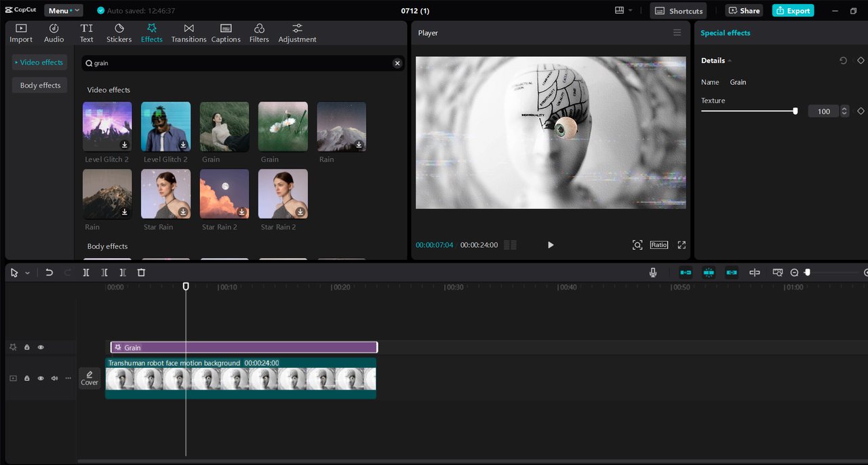Open the Adjustment tab

coord(297,33)
